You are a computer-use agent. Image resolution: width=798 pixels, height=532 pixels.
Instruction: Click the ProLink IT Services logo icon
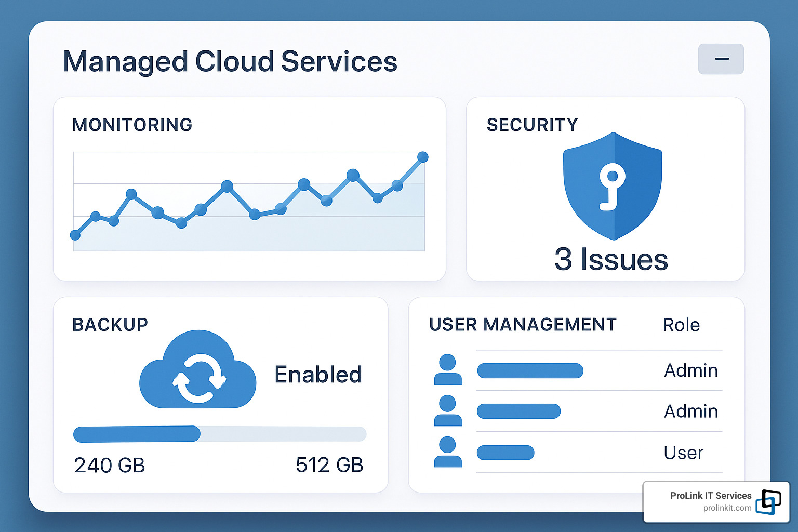[x=768, y=502]
